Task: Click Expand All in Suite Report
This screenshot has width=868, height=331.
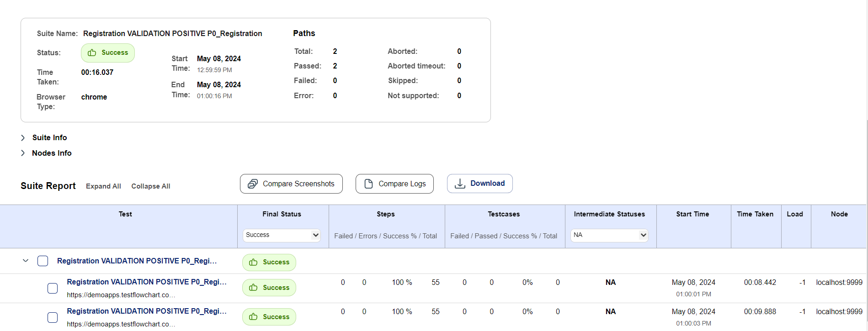Action: (x=103, y=186)
